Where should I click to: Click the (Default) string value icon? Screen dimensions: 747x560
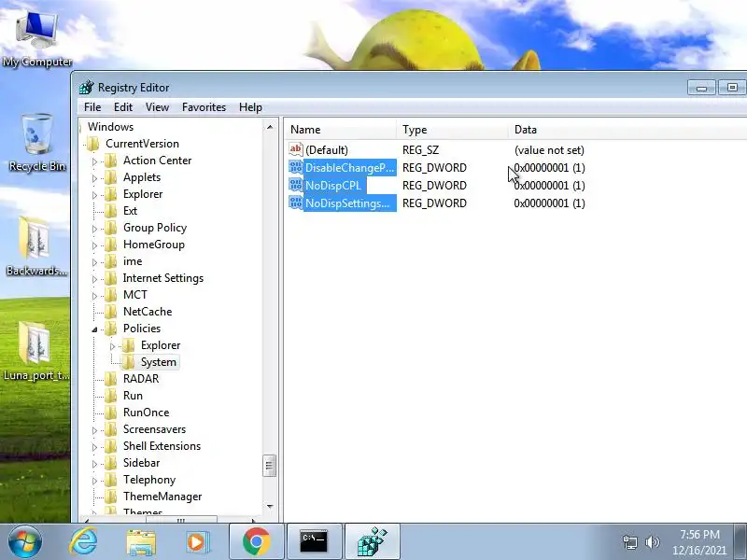(296, 149)
